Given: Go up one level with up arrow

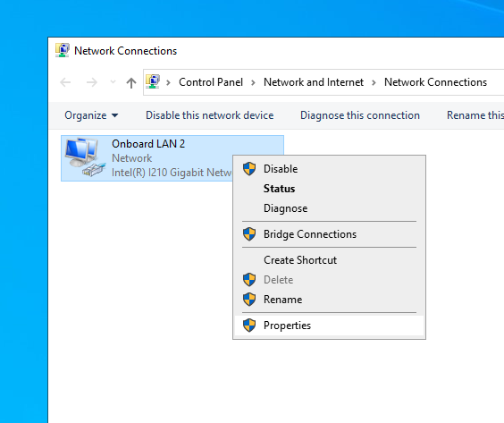Looking at the screenshot, I should point(131,82).
